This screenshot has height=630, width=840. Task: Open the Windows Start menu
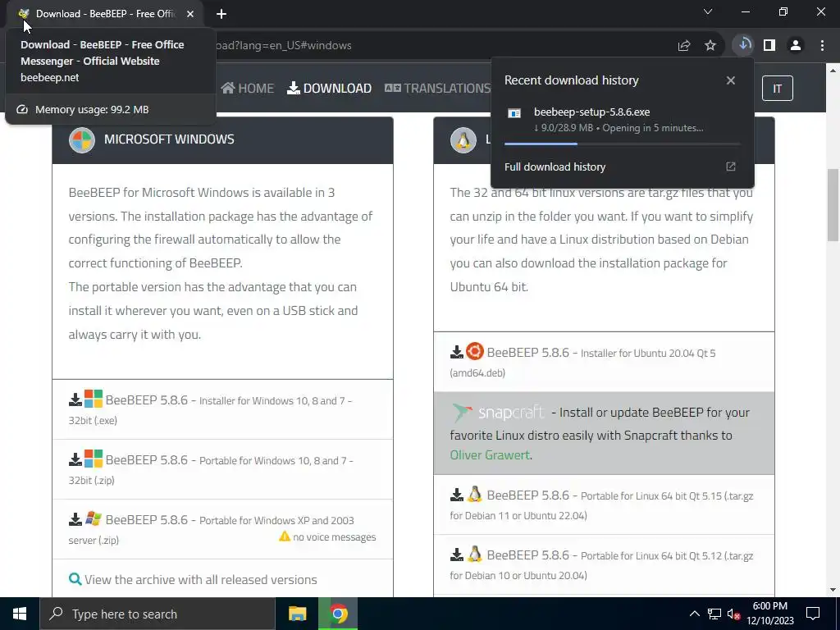point(20,614)
